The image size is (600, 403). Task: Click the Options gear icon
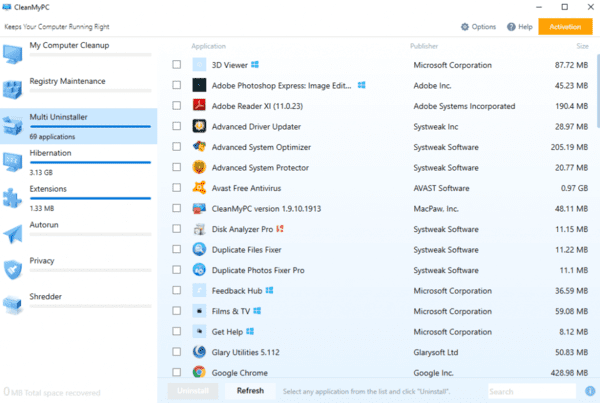tap(465, 27)
